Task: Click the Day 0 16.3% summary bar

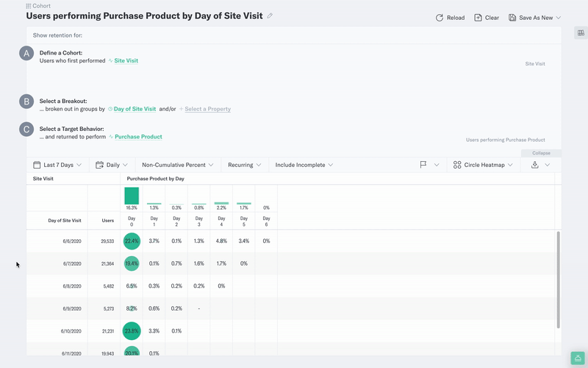Action: pyautogui.click(x=132, y=196)
